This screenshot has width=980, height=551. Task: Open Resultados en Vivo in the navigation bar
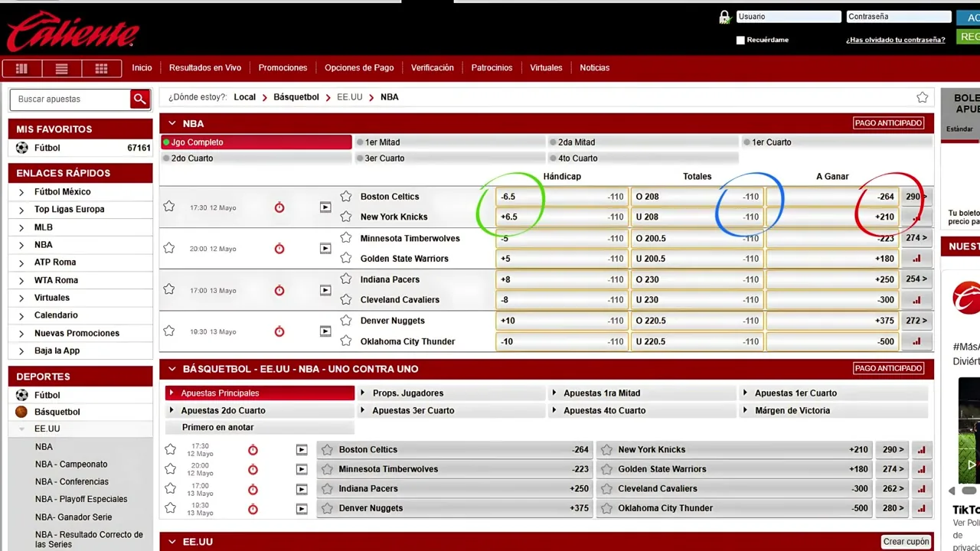tap(205, 68)
